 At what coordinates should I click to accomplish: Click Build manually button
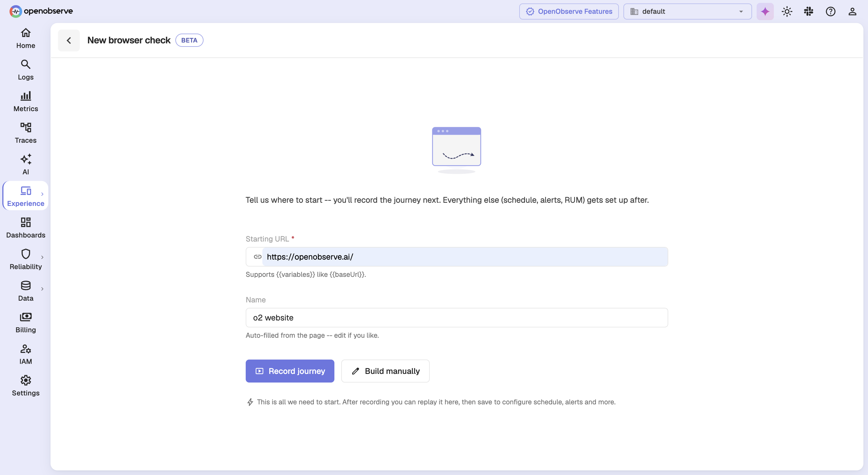pos(385,371)
